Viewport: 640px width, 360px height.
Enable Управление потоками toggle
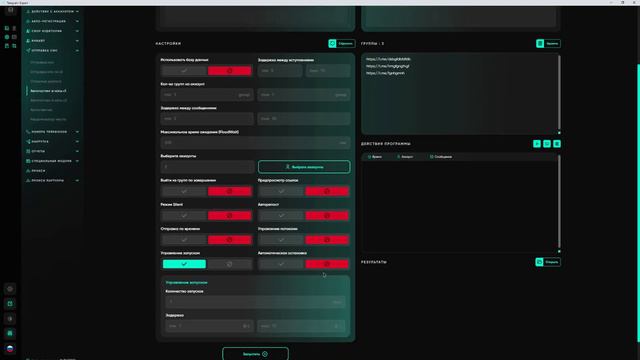tap(281, 240)
